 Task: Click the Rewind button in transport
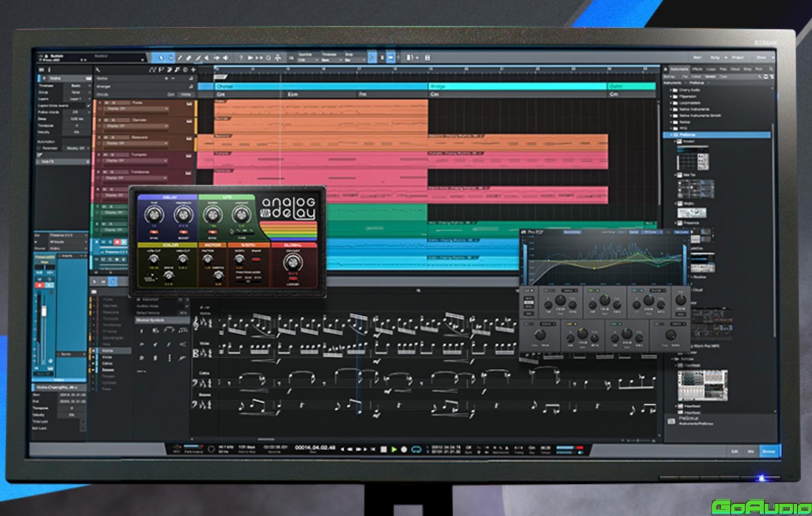click(350, 449)
